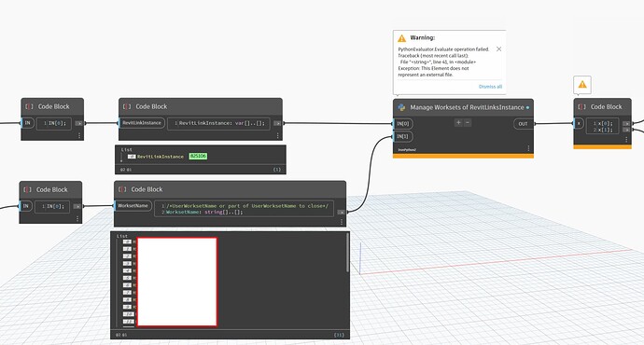
Task: Select the Code Block title above WorksetName port
Action: [x=147, y=189]
